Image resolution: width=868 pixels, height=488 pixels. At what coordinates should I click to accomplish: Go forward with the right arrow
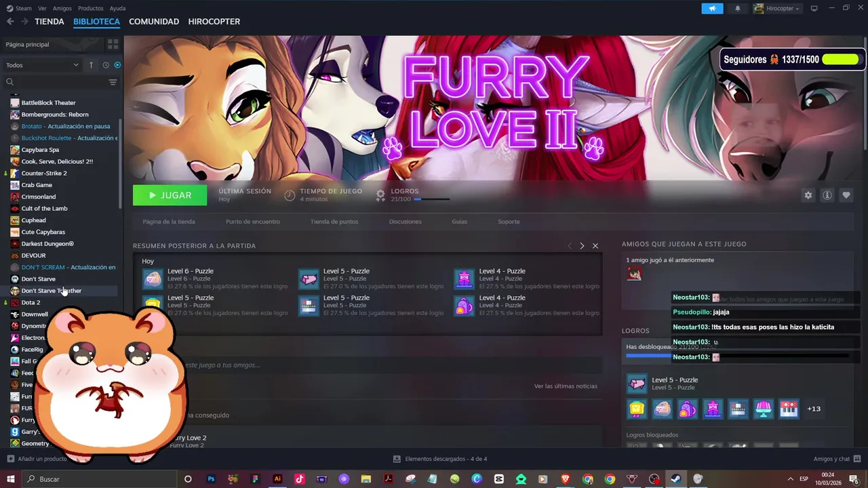(x=24, y=22)
